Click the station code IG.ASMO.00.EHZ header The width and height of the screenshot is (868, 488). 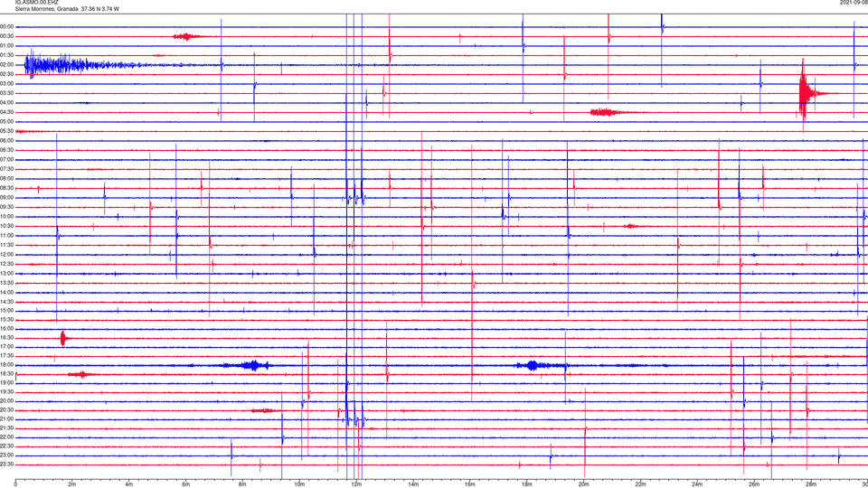36,3
